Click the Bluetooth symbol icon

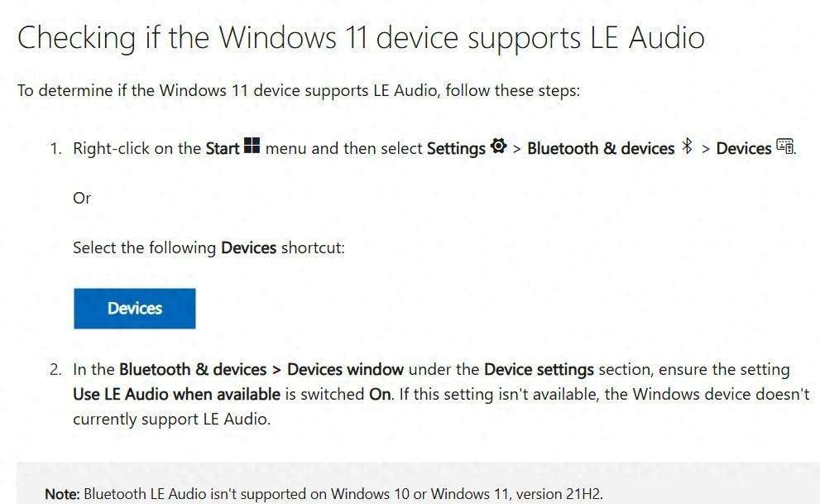tap(687, 147)
